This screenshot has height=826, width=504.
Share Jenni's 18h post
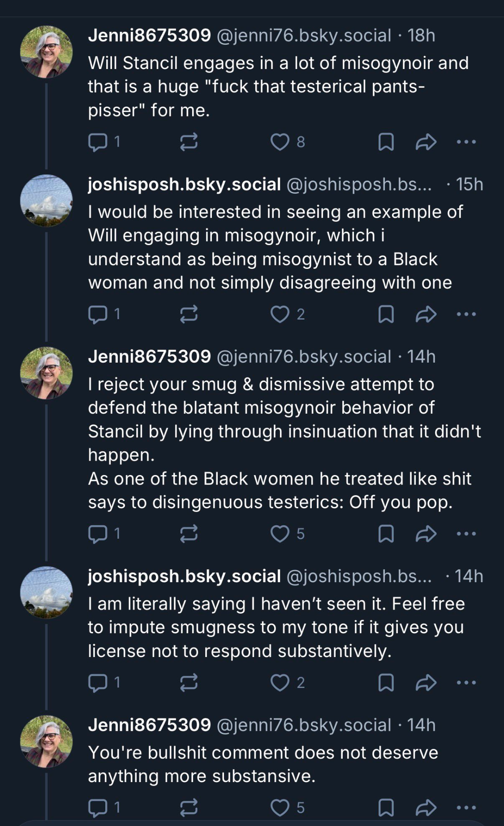tap(426, 142)
